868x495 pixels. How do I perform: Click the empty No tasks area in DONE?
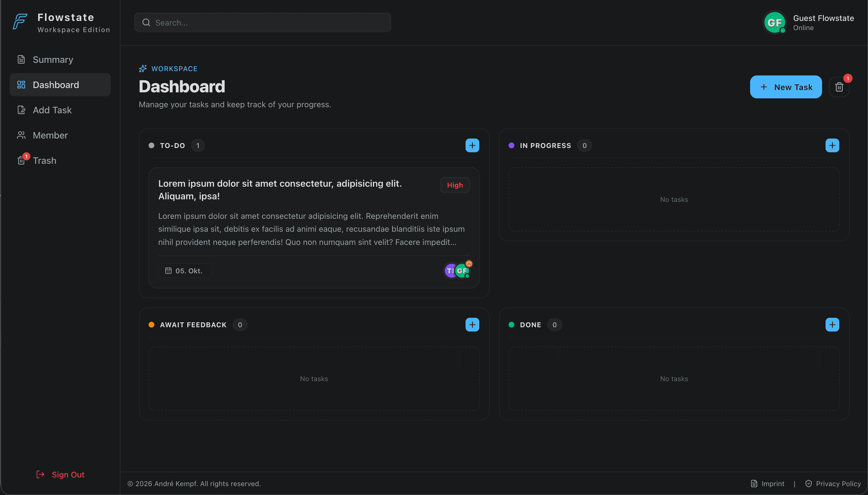[674, 379]
